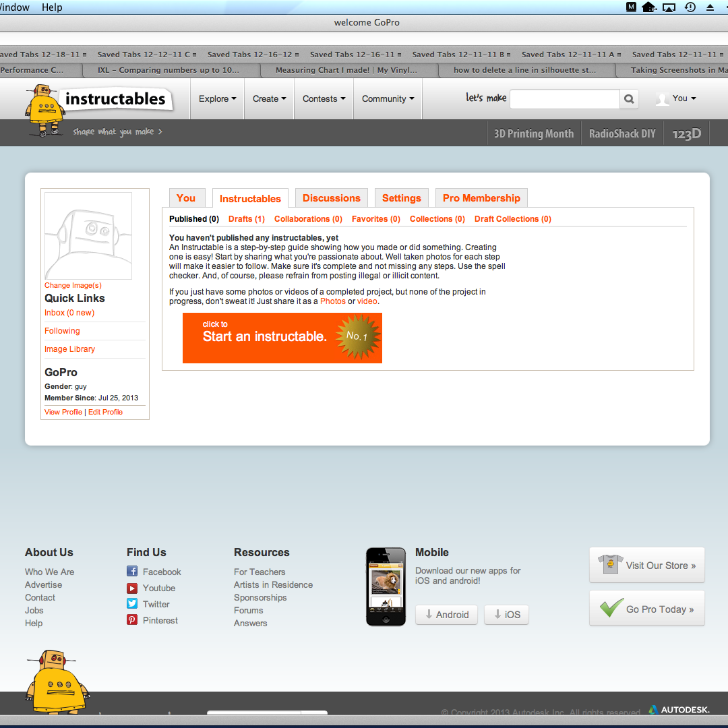728x728 pixels.
Task: Open the Community dropdown menu
Action: pyautogui.click(x=387, y=98)
